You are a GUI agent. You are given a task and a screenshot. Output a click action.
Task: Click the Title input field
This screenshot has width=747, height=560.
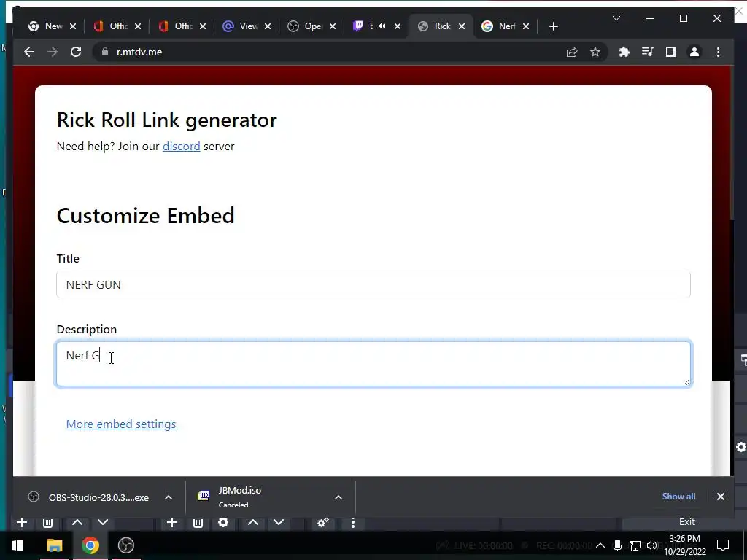373,284
